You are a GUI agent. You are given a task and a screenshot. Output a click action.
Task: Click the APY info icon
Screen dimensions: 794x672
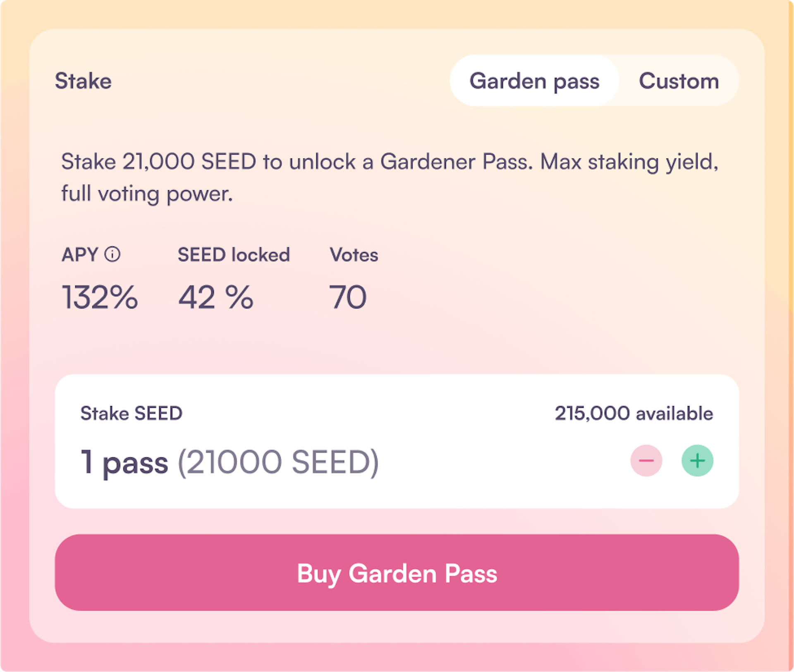[112, 254]
